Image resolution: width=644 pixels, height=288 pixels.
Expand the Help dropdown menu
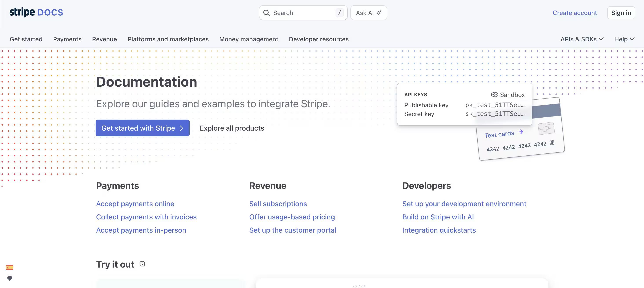click(x=624, y=39)
